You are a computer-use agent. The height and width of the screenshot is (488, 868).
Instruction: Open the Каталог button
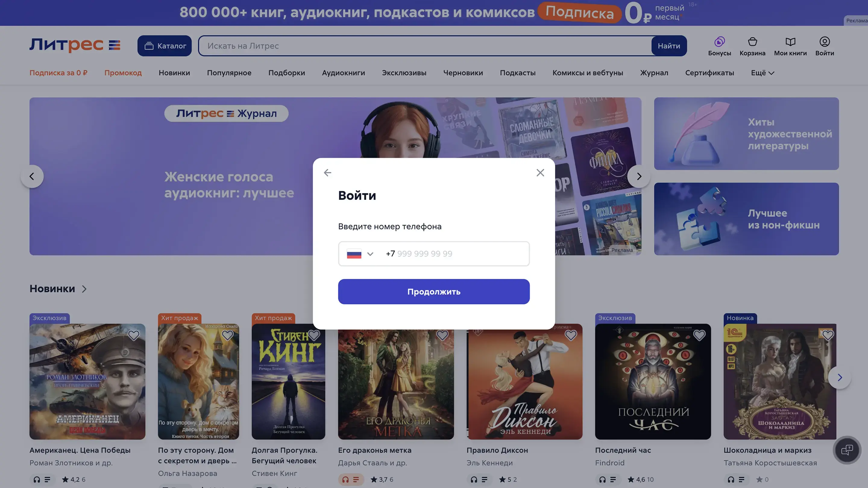point(165,45)
